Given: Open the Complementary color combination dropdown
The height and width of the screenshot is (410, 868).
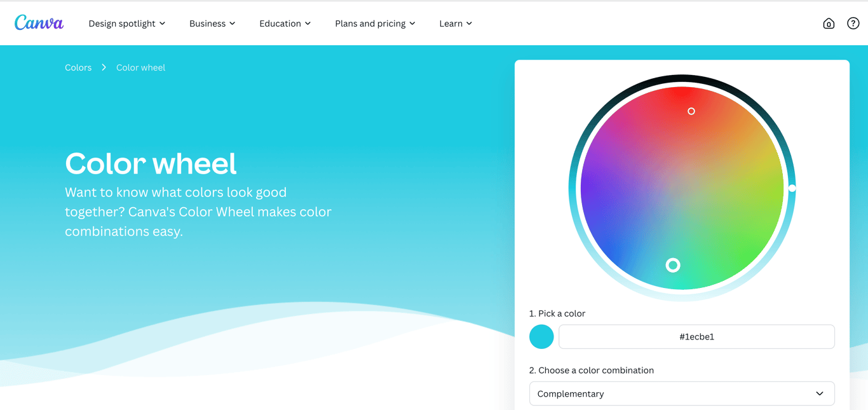Looking at the screenshot, I should pos(682,393).
